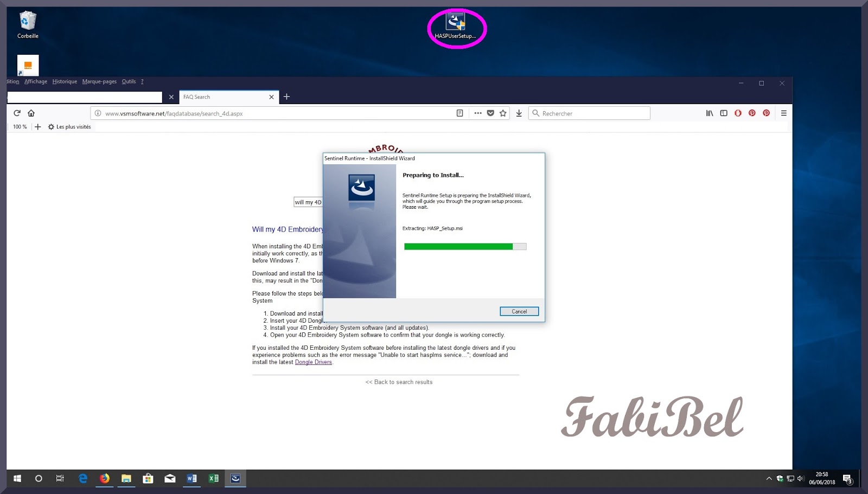Expand the page actions ellipsis in address bar
This screenshot has height=494, width=868.
coord(477,113)
